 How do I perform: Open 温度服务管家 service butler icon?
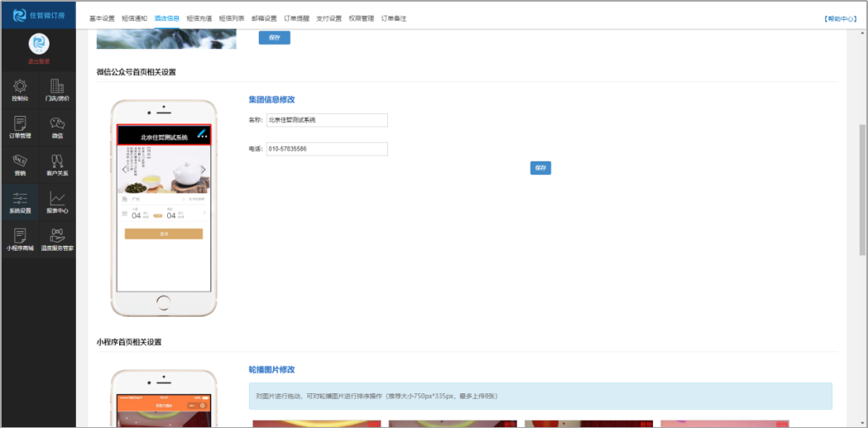[x=57, y=239]
